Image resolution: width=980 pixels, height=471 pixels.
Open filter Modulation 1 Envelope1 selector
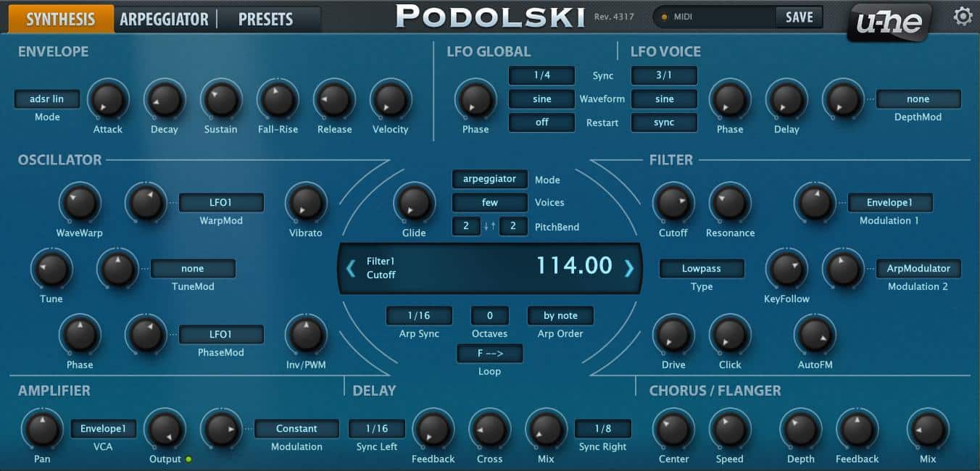tap(890, 203)
